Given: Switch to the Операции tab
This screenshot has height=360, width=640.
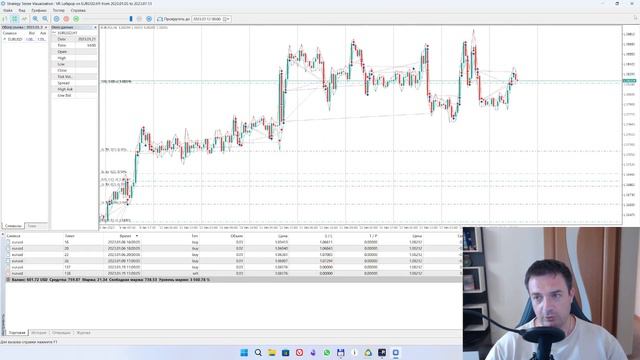Looking at the screenshot, I should click(61, 333).
